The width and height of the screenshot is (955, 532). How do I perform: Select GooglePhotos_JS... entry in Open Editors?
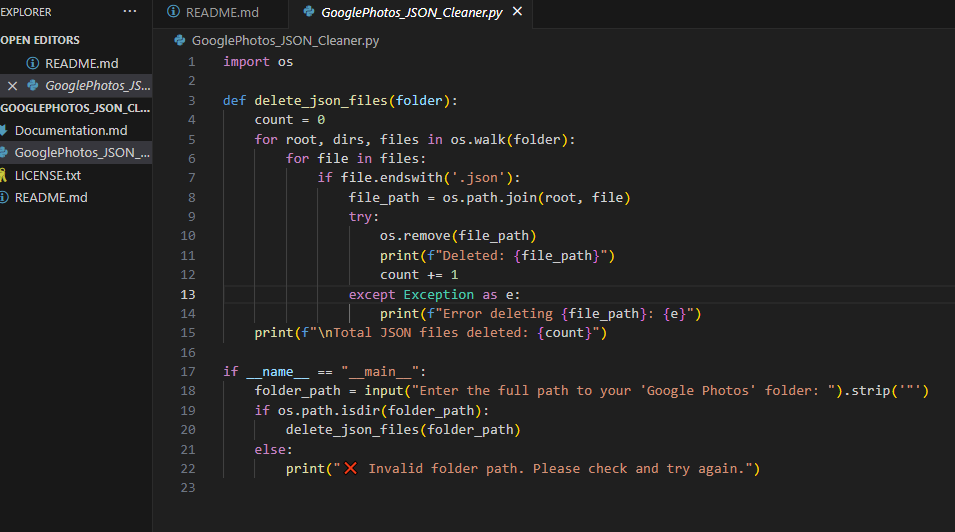[x=97, y=86]
